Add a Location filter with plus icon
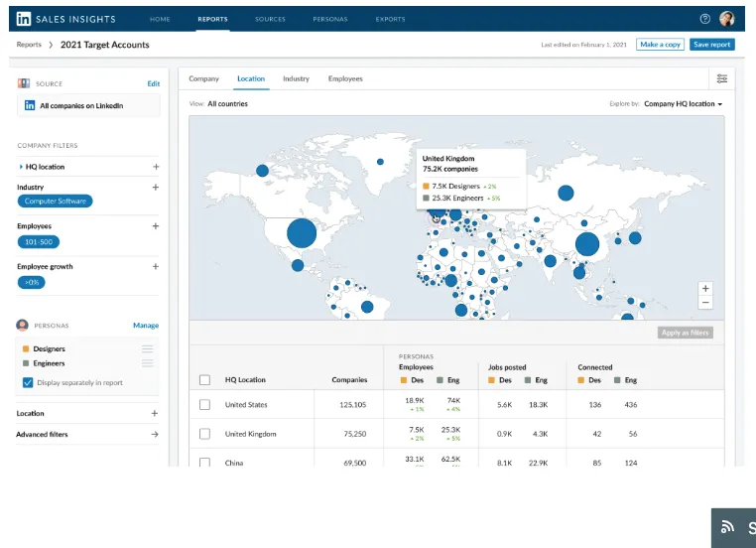Viewport: 756px width, 548px height. tap(155, 413)
